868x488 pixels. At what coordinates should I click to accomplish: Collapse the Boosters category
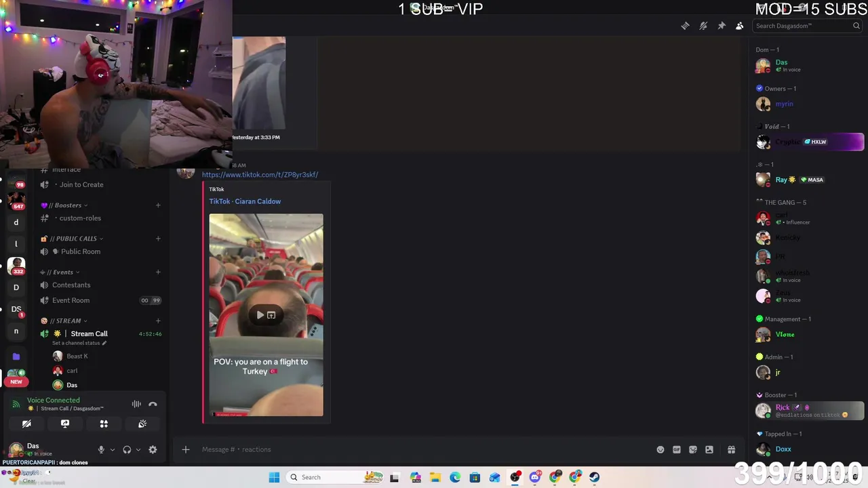[68, 205]
